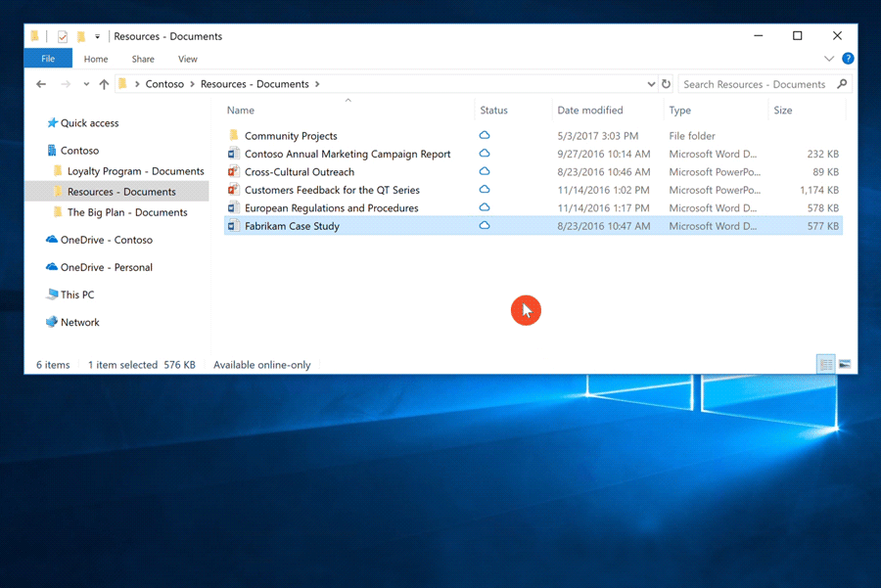Switch to the View ribbon tab
The image size is (881, 588).
click(x=187, y=59)
